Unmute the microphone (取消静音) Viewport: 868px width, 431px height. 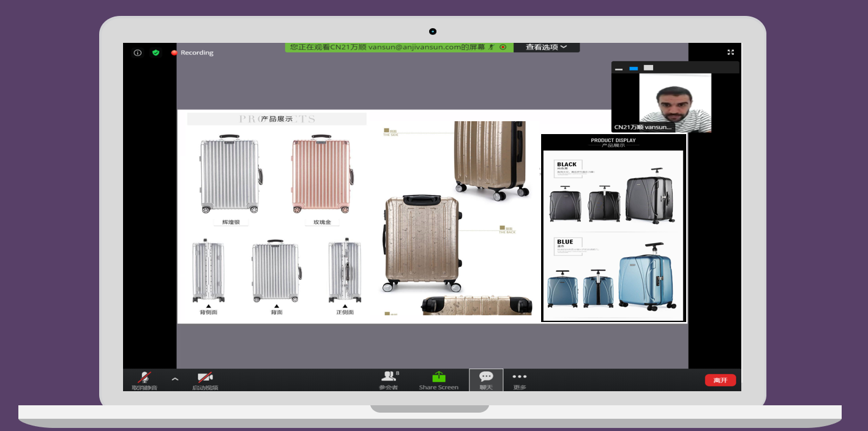pyautogui.click(x=144, y=380)
